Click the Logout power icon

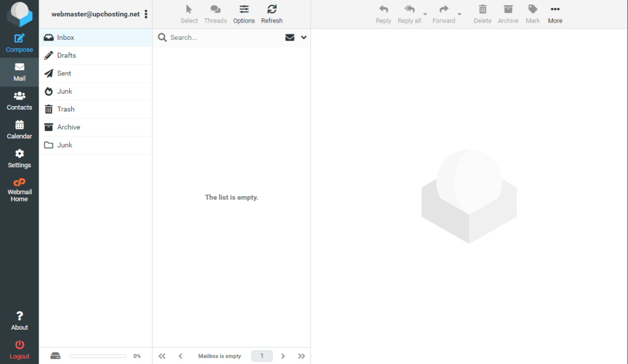(x=19, y=346)
